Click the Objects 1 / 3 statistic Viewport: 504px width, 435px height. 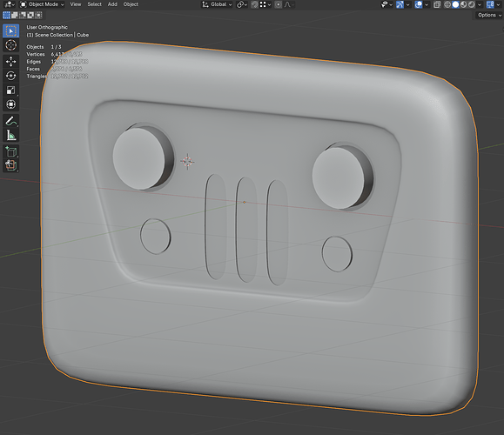click(44, 47)
